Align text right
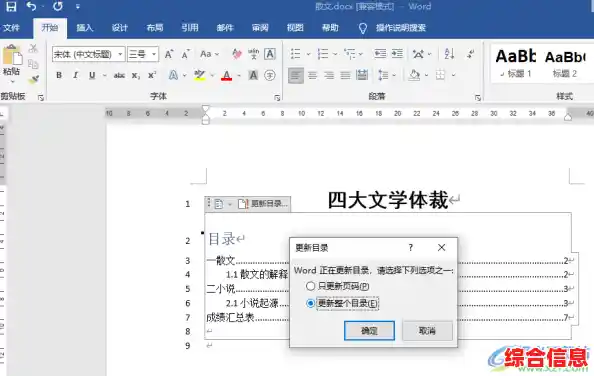This screenshot has width=594, height=376. pyautogui.click(x=329, y=75)
